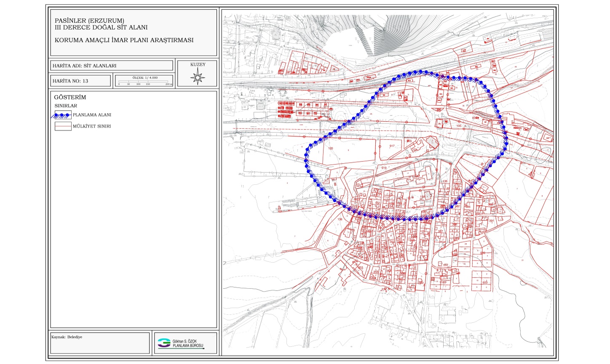The height and width of the screenshot is (364, 610).
Task: Click parcel number 917 on the map
Action: coord(392,146)
